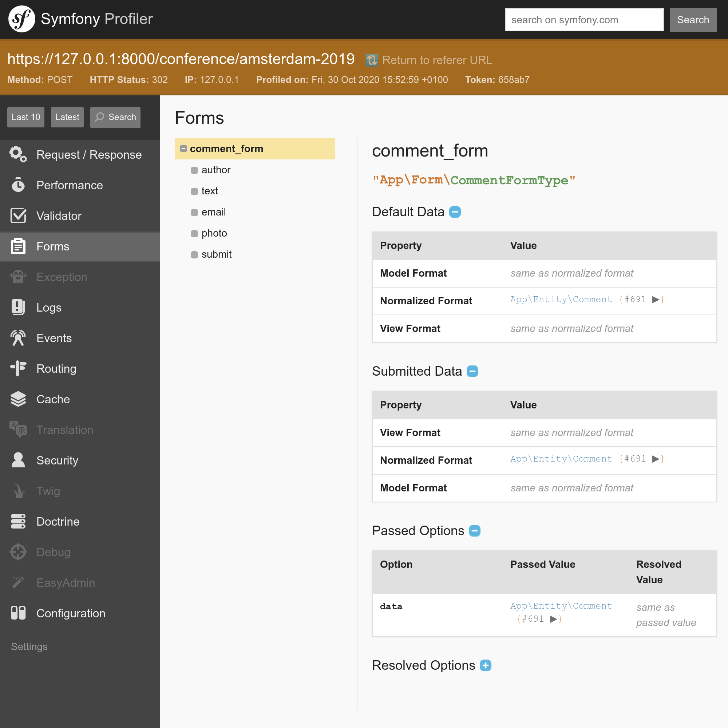Click the return to referer arrows icon
Screen dimensions: 728x728
click(x=372, y=60)
